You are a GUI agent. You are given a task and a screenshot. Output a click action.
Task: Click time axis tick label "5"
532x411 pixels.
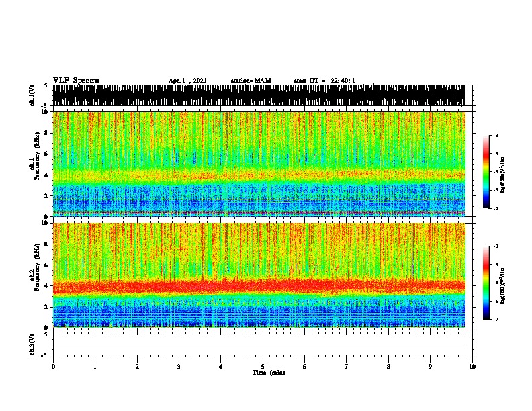coord(263,367)
